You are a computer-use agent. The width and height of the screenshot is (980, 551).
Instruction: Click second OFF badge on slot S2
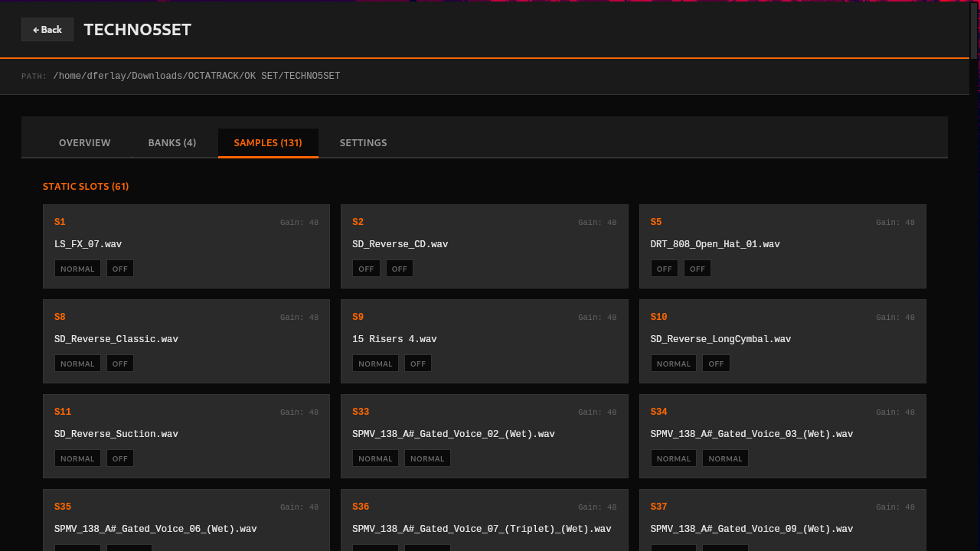(400, 269)
